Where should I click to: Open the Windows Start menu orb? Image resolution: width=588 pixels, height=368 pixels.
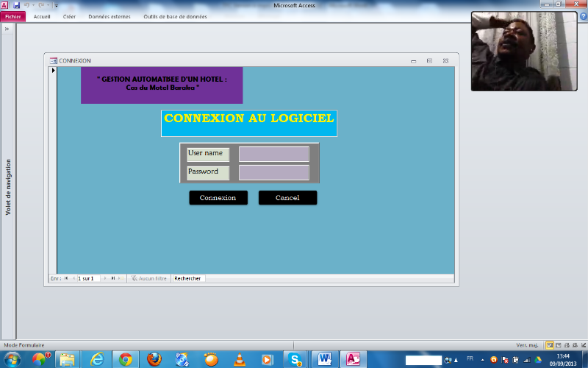click(x=12, y=359)
